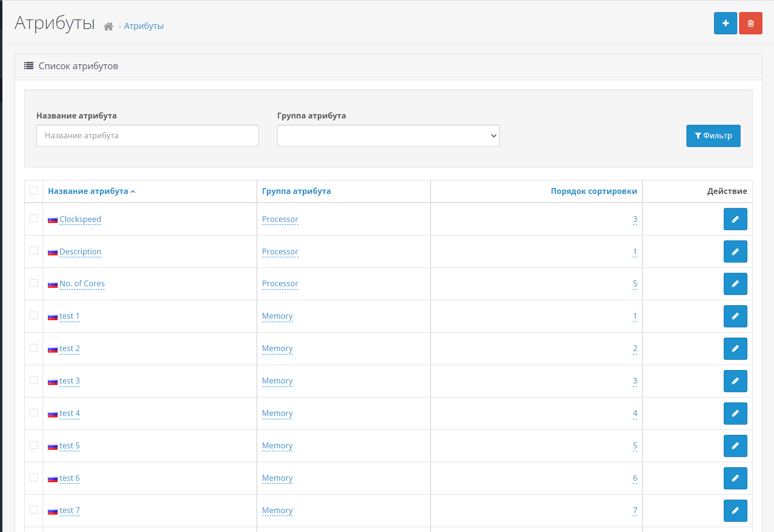The width and height of the screenshot is (774, 532).
Task: Click Processor group in Description row
Action: (280, 251)
